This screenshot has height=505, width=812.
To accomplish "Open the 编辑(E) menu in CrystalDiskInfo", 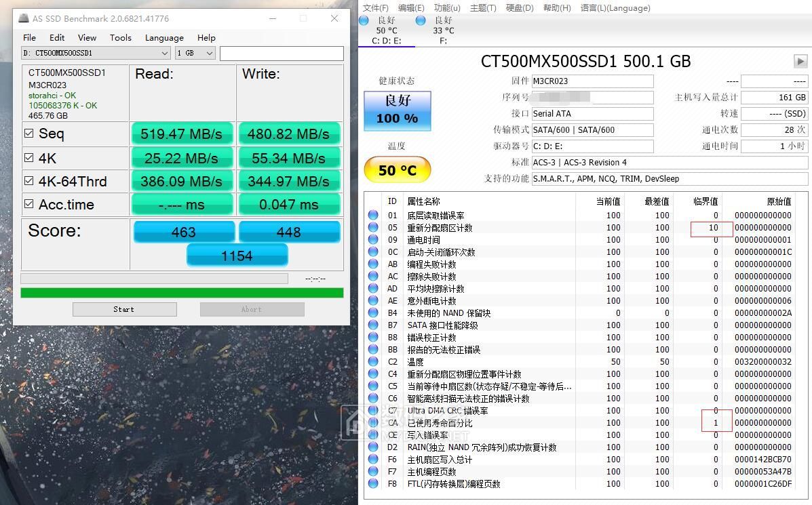I will pos(411,7).
